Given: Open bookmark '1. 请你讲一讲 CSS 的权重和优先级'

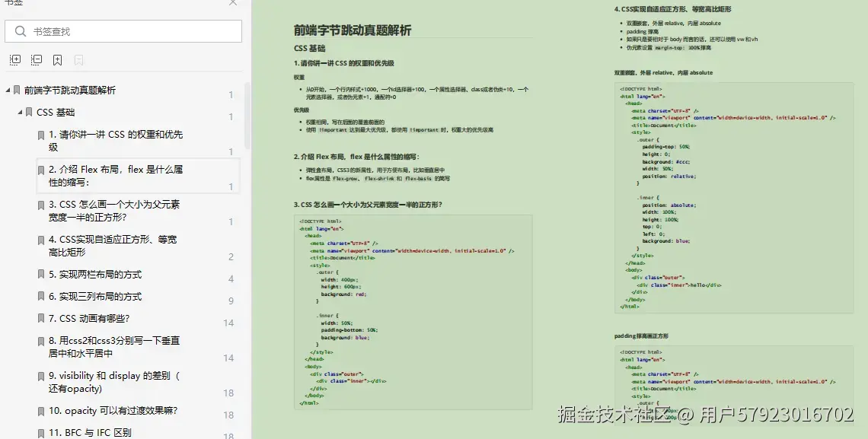Looking at the screenshot, I should point(116,141).
